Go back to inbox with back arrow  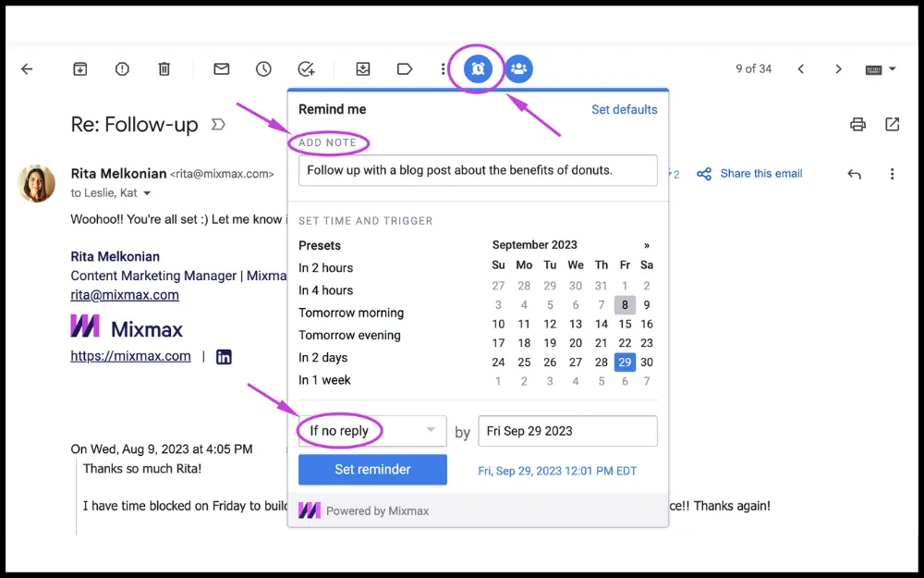click(x=27, y=69)
